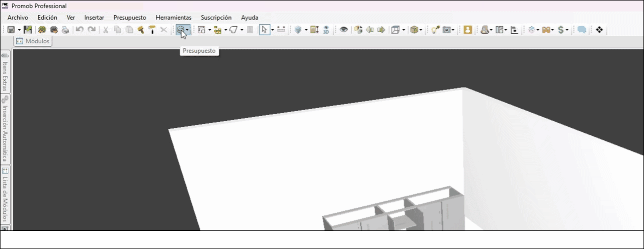Expand the camera icon dropdown arrow
The image size is (644, 249).
pyautogui.click(x=453, y=30)
